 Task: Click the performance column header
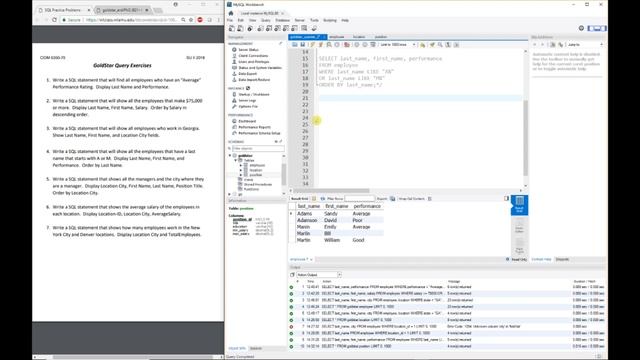point(367,206)
